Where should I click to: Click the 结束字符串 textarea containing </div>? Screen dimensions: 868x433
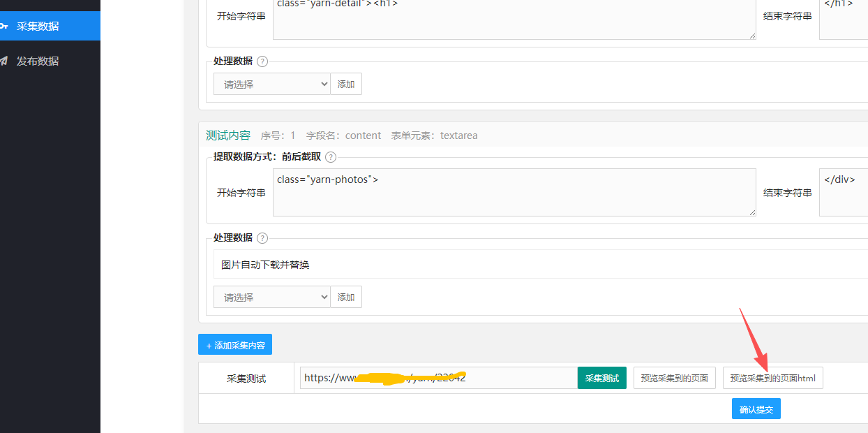tap(843, 192)
